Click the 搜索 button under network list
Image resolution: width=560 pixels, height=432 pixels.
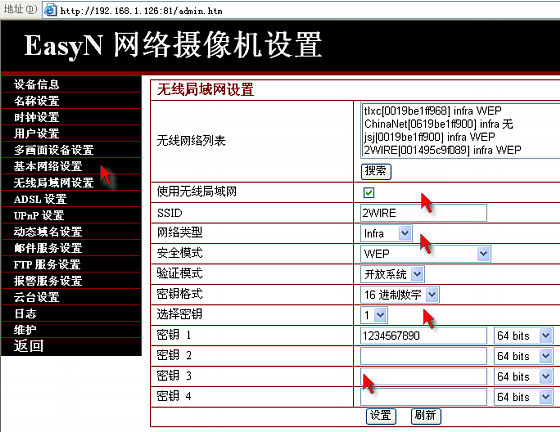376,171
